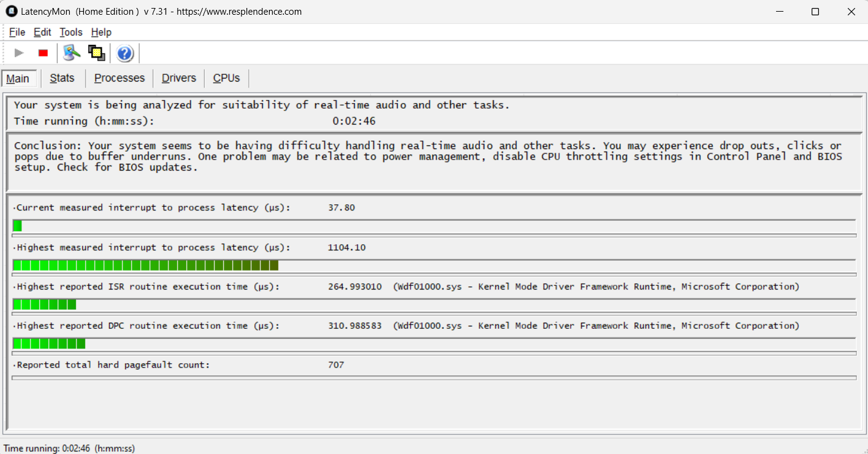Click the DPC value 310.988583
This screenshot has width=868, height=454.
click(355, 326)
